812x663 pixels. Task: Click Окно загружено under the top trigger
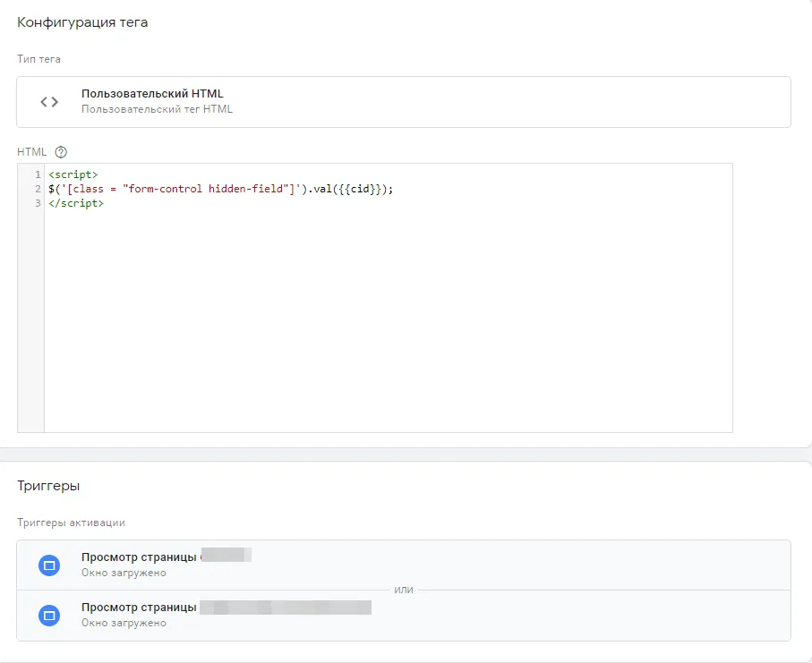(124, 573)
